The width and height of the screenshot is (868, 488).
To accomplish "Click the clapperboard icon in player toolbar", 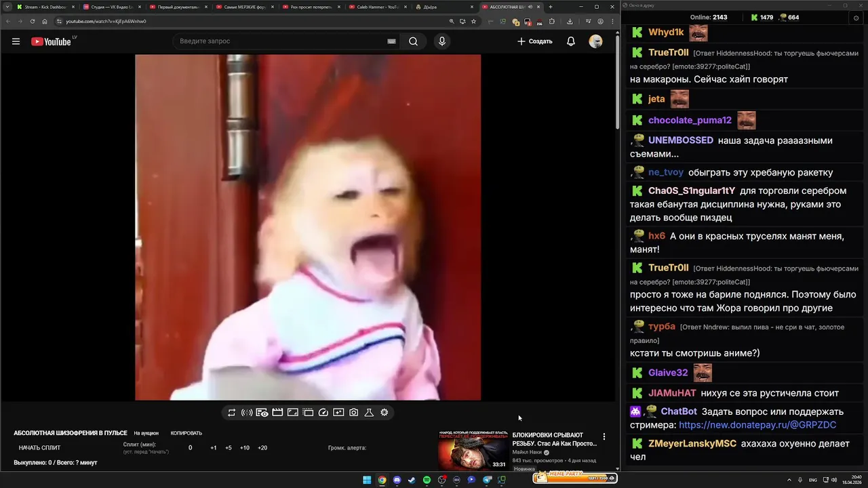I will [277, 412].
